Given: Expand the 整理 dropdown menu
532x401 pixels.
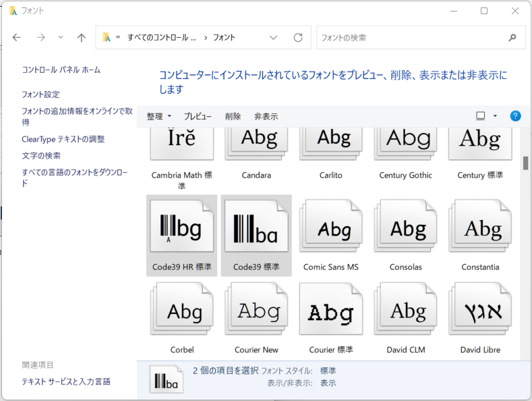Looking at the screenshot, I should (x=159, y=116).
